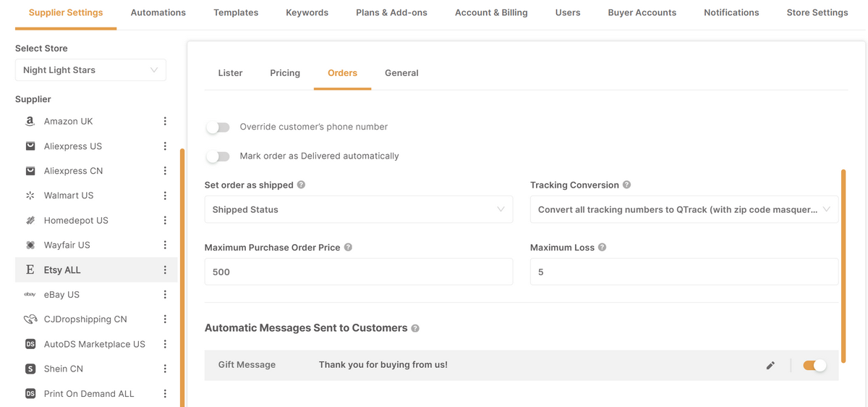Switch to the Lister tab
This screenshot has height=407, width=868.
(x=230, y=73)
